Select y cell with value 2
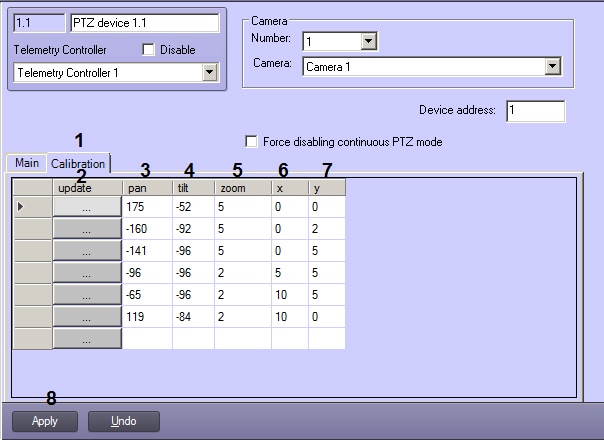Screen dimensions: 604x440 tap(327, 229)
